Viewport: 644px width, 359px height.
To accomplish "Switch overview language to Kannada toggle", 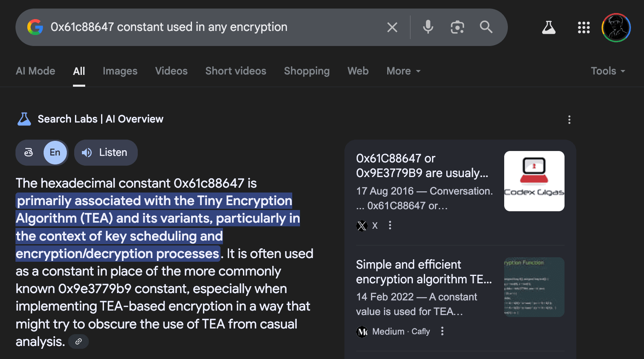I will (x=29, y=152).
